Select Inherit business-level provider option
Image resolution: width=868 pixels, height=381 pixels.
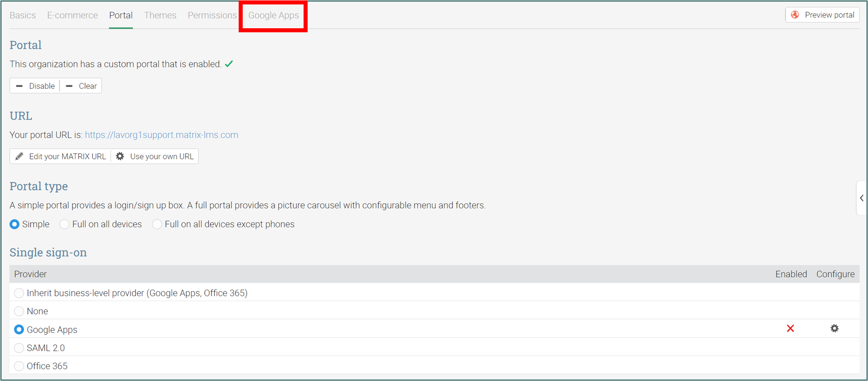point(19,293)
